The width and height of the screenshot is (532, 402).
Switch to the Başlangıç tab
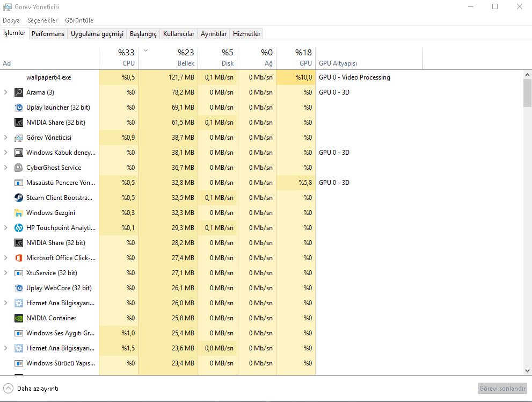(x=143, y=34)
